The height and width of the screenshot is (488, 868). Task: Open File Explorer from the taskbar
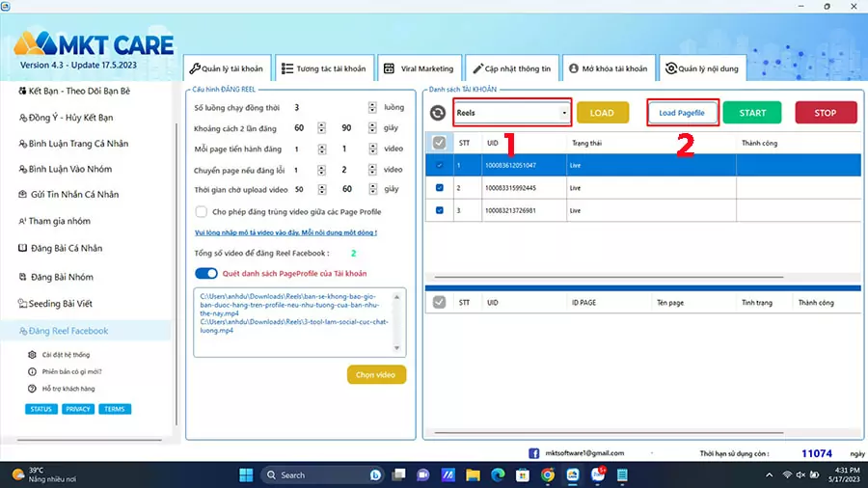click(x=473, y=474)
